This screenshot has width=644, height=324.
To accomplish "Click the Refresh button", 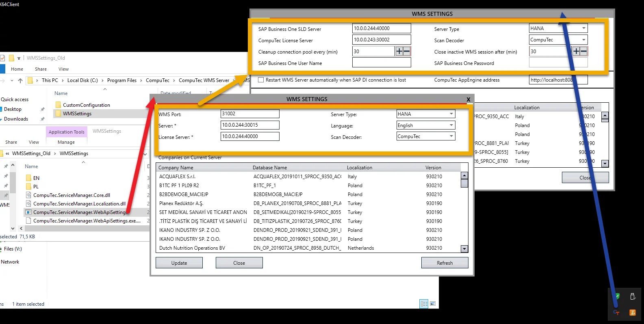I will [445, 263].
